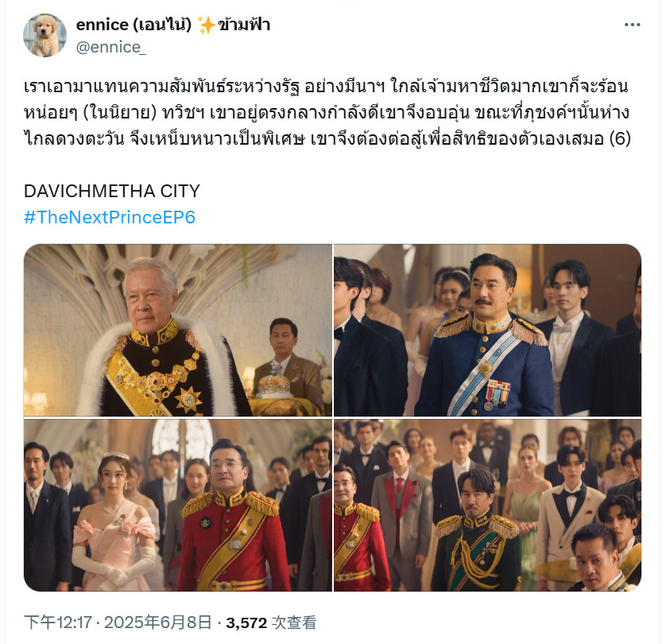Open photo of man in blue uniform
The height and width of the screenshot is (644, 666).
[488, 330]
